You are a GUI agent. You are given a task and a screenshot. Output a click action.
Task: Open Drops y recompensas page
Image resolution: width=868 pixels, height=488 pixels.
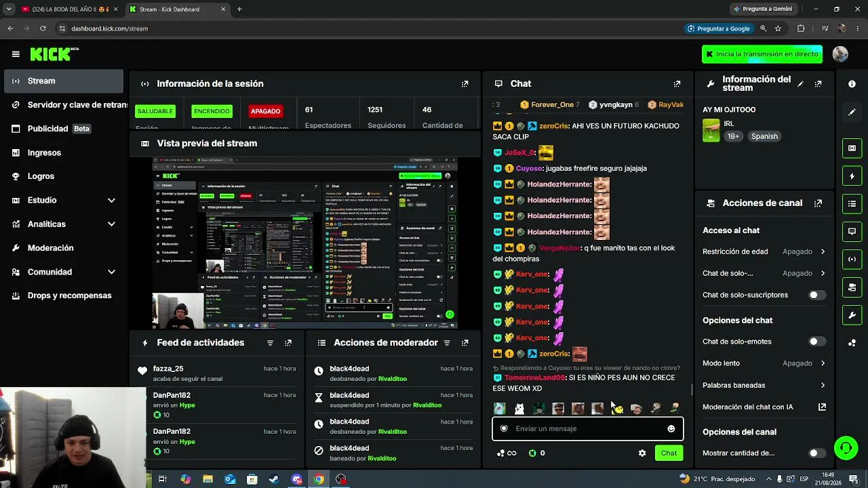pos(64,296)
